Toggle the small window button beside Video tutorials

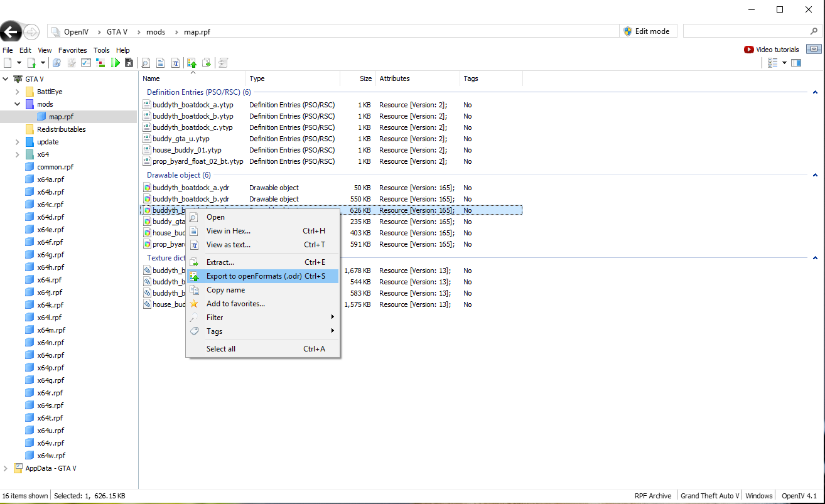pyautogui.click(x=814, y=50)
